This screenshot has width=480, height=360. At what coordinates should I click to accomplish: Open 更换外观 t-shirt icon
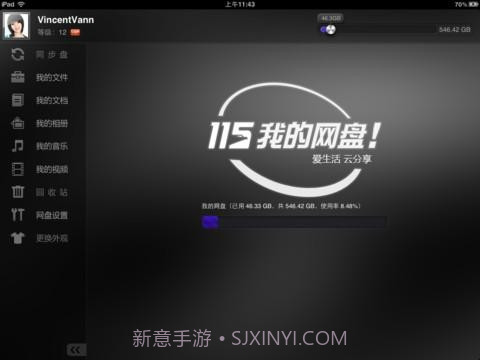18,238
